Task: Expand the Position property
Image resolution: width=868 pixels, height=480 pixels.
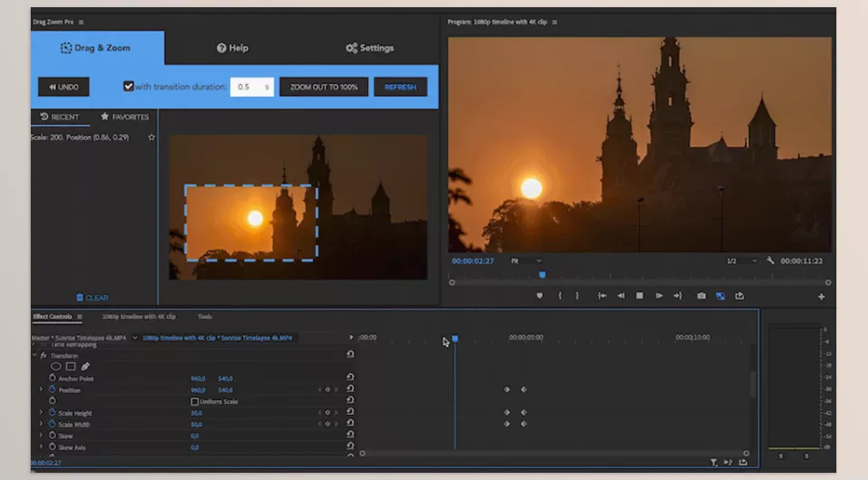Action: pos(41,390)
